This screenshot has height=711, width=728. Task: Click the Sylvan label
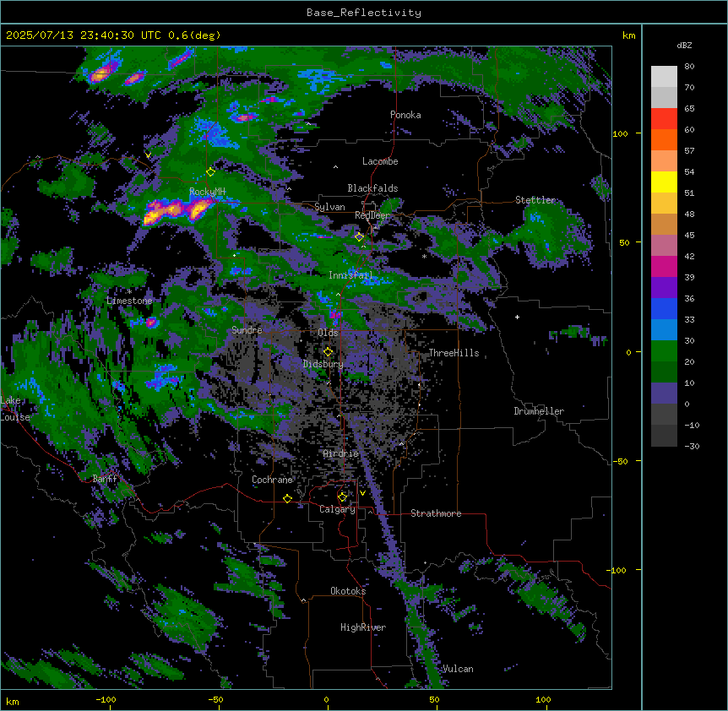point(329,207)
